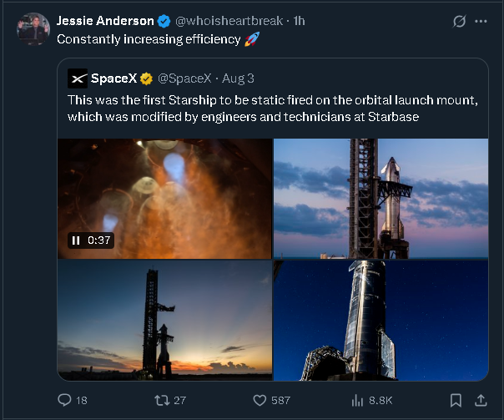Go to Jessie Anderson's profile name
Viewport: 504px width, 420px height.
point(105,21)
